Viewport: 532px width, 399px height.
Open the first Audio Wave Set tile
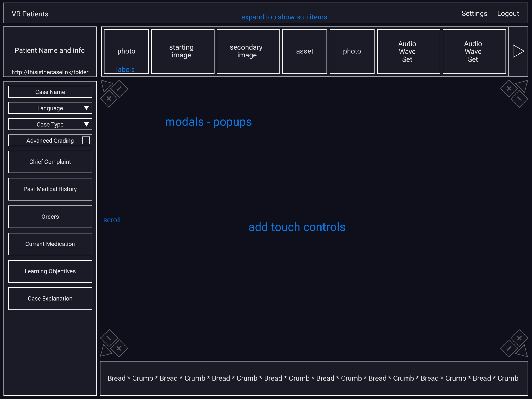tap(408, 51)
